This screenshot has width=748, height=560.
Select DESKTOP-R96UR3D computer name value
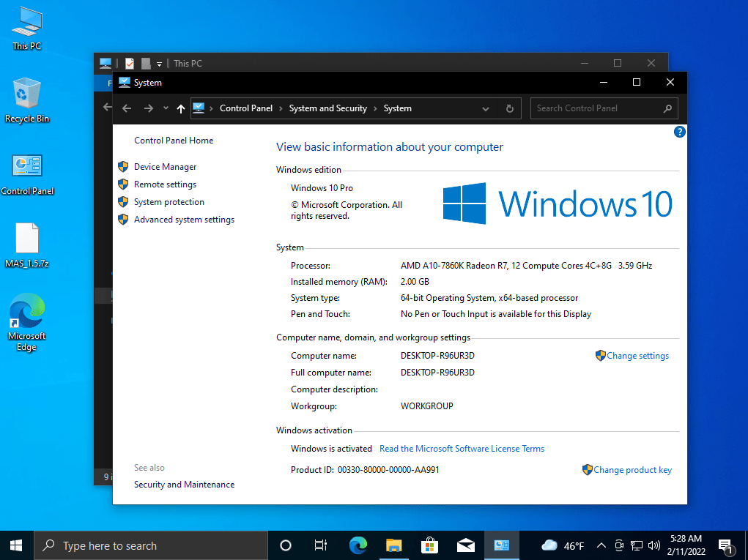point(437,356)
